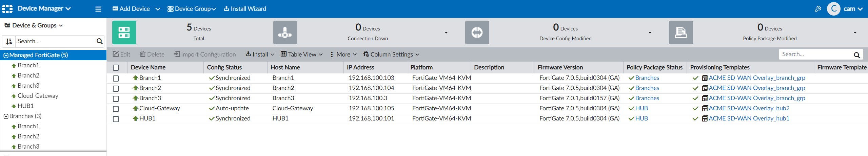Viewport: 868px width, 156px height.
Task: Open ACME SD-WAN Overlay_branch_grp link for Branch3
Action: (x=757, y=98)
